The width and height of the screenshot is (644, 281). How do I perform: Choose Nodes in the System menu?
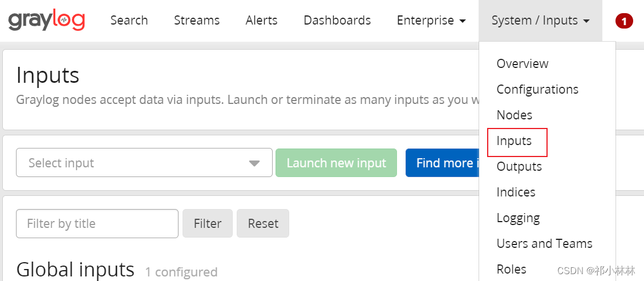[x=514, y=115]
